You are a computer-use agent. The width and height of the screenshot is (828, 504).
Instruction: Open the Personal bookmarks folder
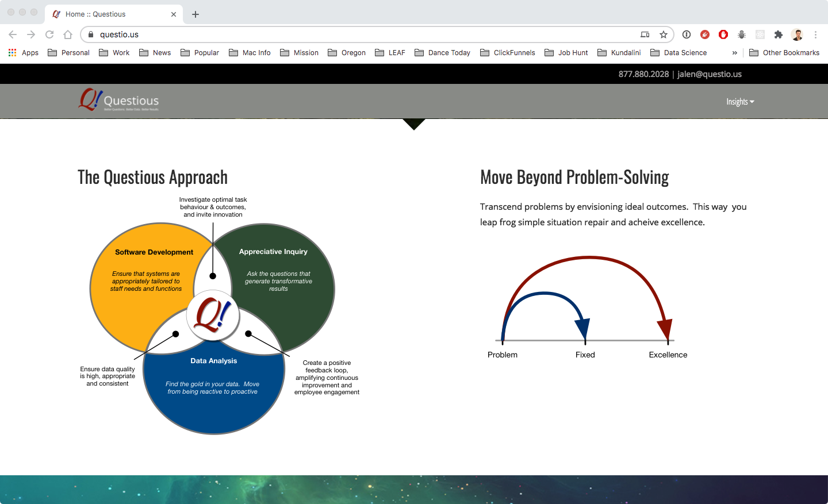point(68,52)
